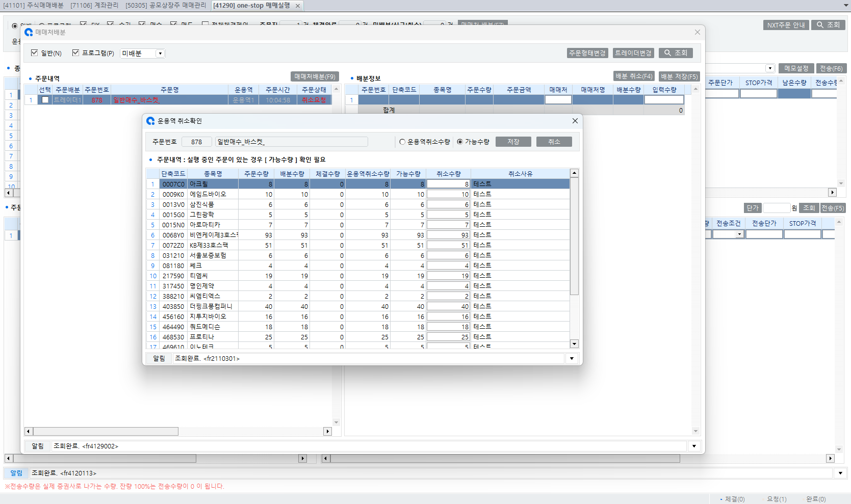Close the one-stop 매매실행 tab with its X
Viewport: 851px width, 504px height.
(x=298, y=6)
